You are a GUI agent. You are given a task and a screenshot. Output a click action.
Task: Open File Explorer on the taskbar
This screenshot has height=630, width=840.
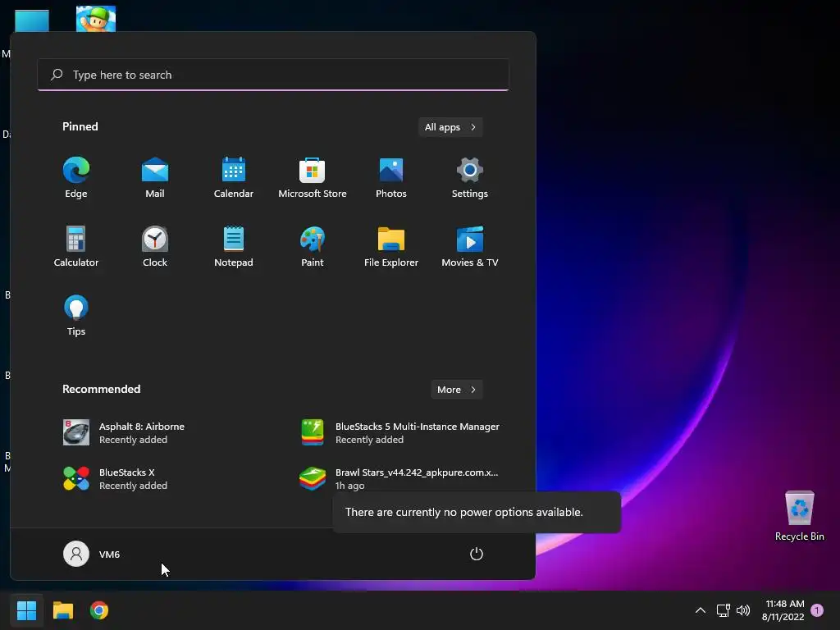[x=62, y=610]
